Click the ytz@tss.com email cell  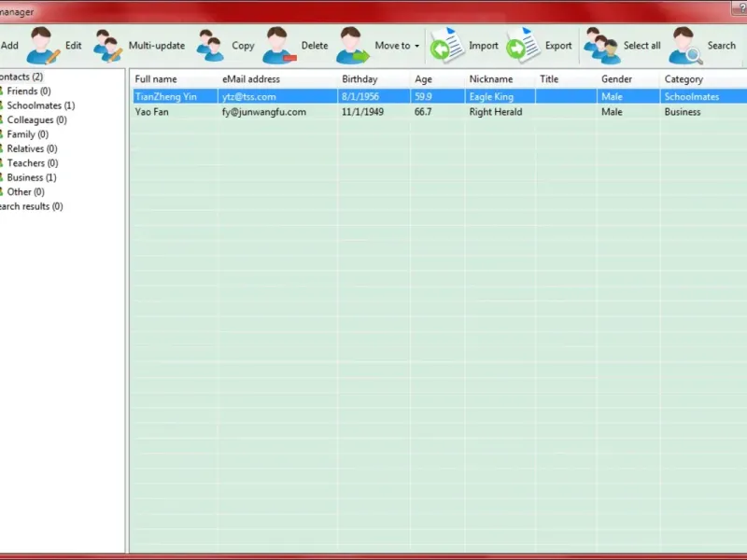click(x=248, y=97)
